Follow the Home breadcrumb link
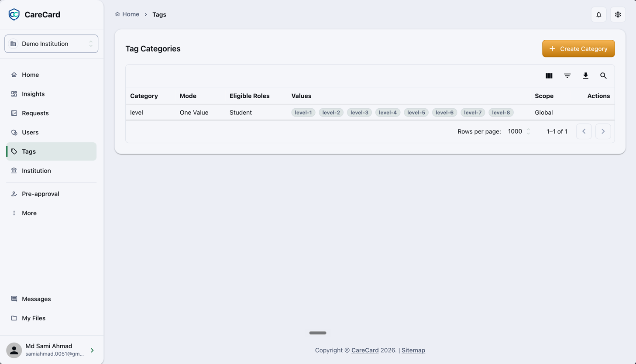 (x=127, y=14)
